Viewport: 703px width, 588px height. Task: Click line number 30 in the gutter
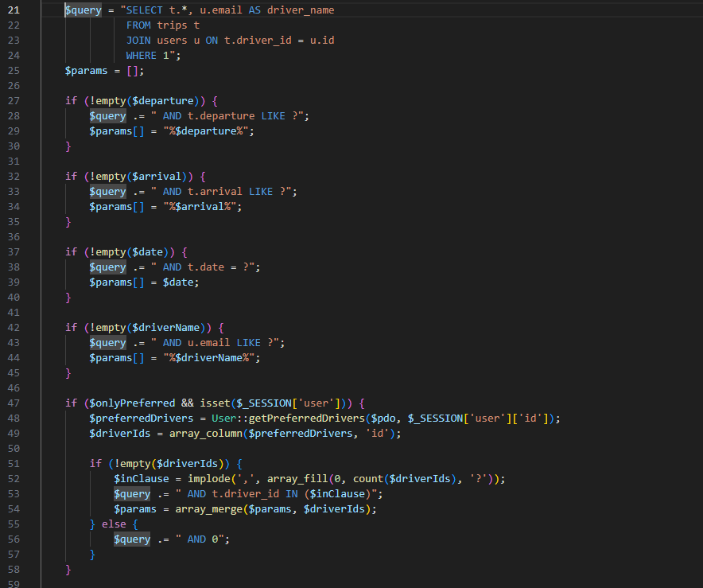point(14,146)
